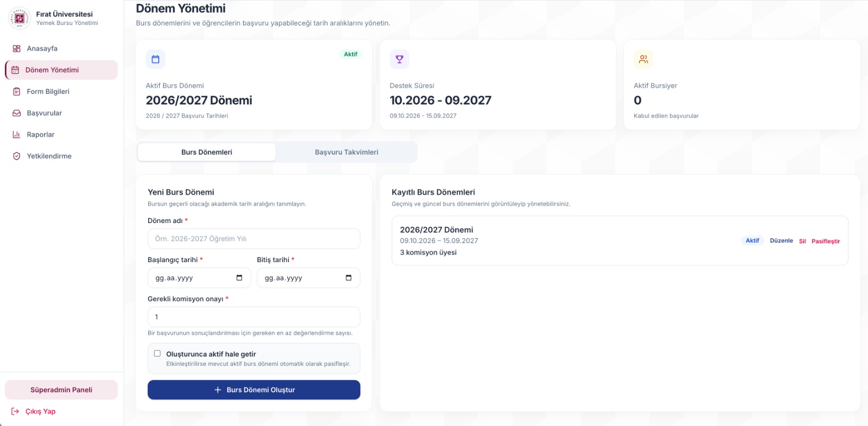Click the "10.2026 - 09.2027" support period value
Screen dimensions: 868x426
(x=441, y=100)
